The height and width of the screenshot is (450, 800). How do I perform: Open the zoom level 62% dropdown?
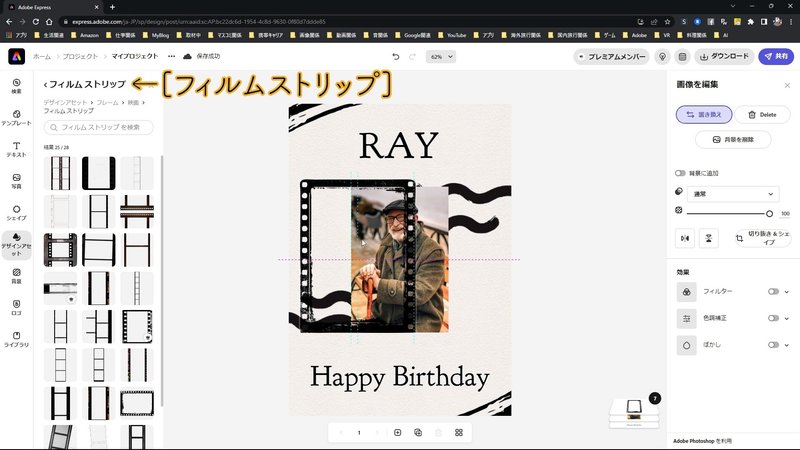pos(441,57)
